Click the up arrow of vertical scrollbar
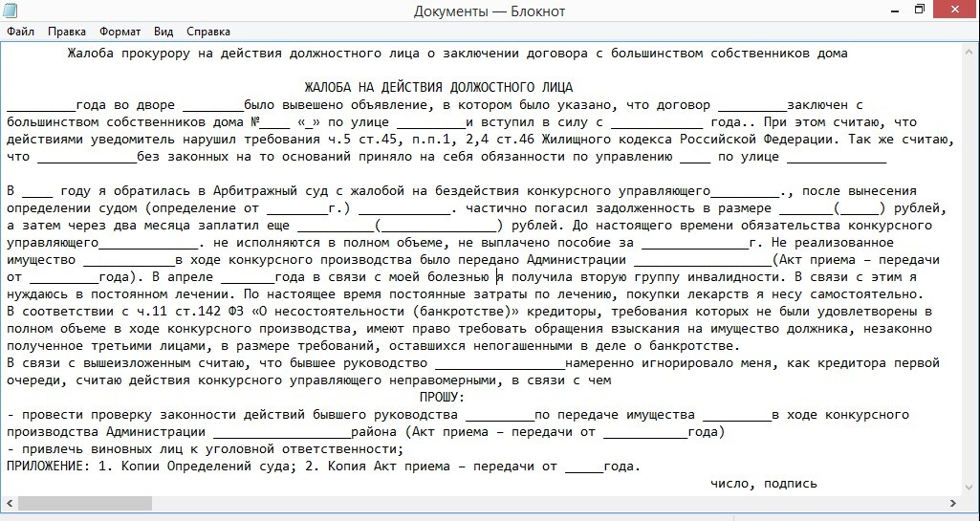980x521 pixels. (x=969, y=51)
